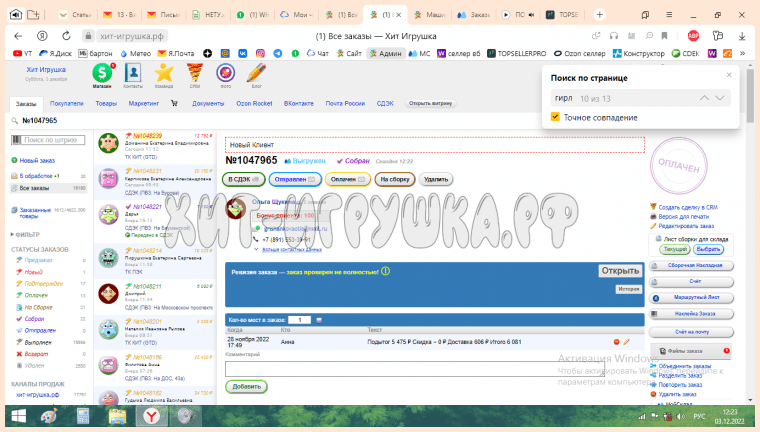
Task: Open Calculator from the taskbar
Action: pyautogui.click(x=83, y=416)
